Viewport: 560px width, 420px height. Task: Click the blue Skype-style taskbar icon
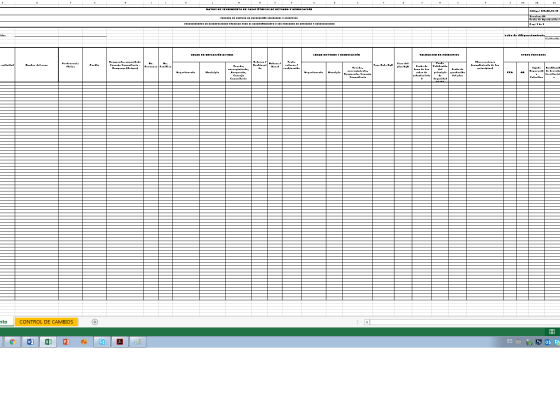(102, 342)
